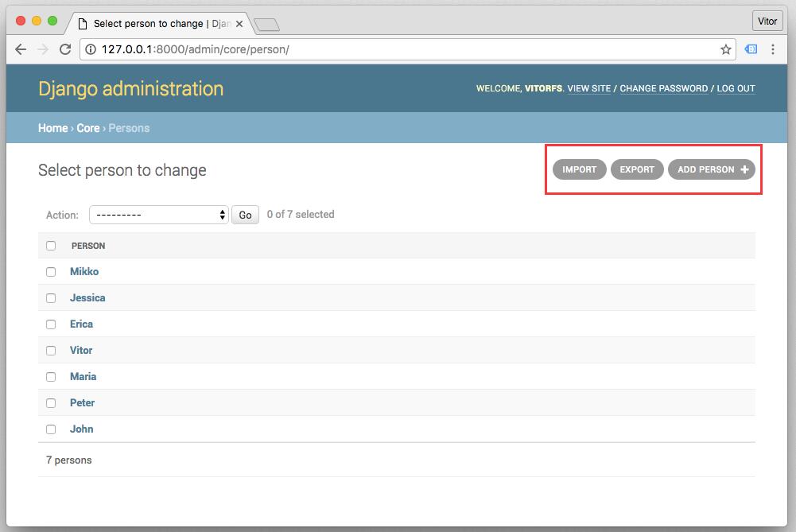
Task: Open the View Site link
Action: point(589,88)
